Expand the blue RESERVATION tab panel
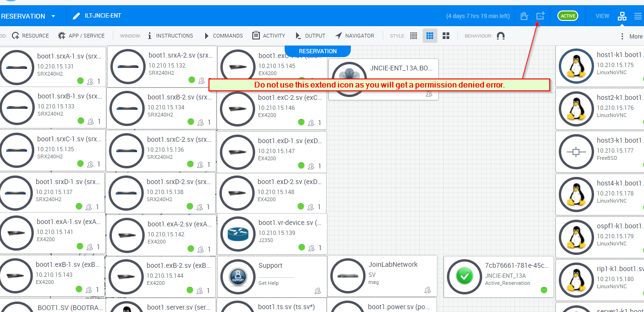 click(x=317, y=51)
